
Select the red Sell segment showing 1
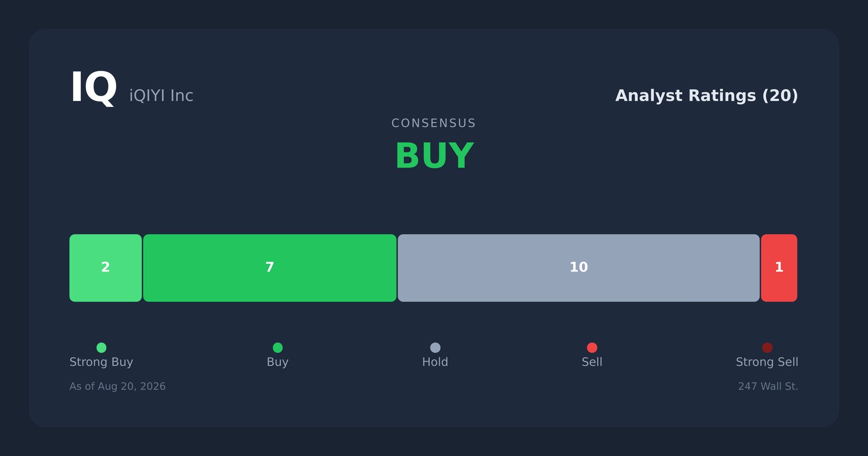click(x=779, y=268)
